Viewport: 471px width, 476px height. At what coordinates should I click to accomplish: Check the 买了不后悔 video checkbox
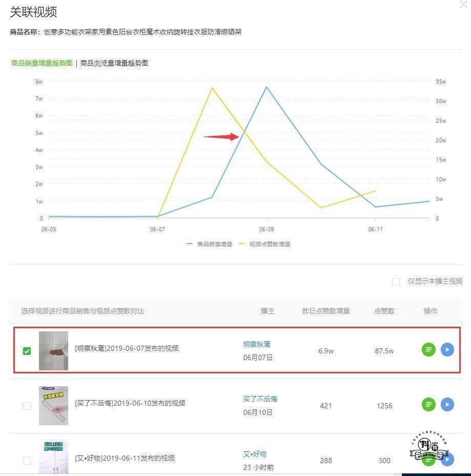point(27,406)
